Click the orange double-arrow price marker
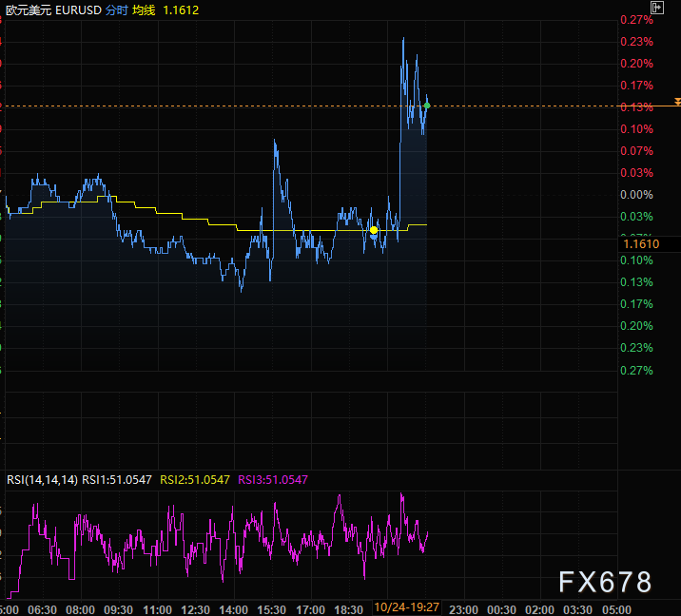The image size is (681, 616). (x=676, y=101)
